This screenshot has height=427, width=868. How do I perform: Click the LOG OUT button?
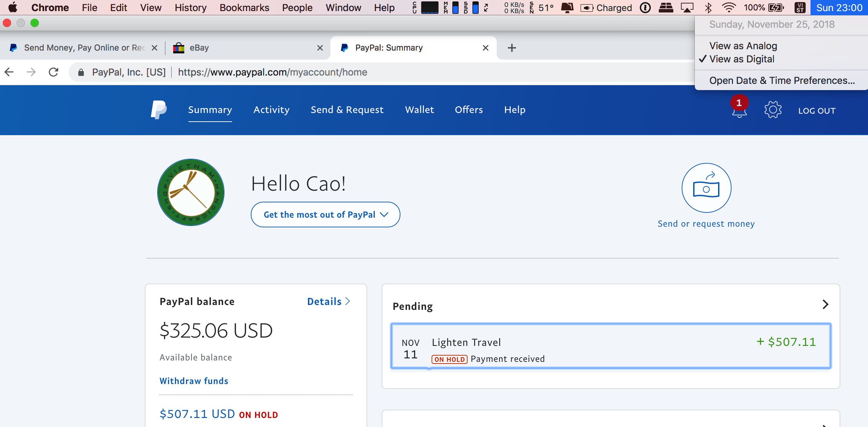(x=817, y=111)
